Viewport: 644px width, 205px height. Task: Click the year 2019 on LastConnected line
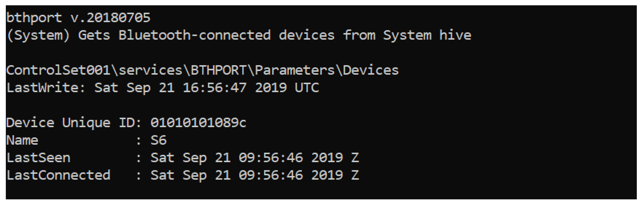[327, 176]
